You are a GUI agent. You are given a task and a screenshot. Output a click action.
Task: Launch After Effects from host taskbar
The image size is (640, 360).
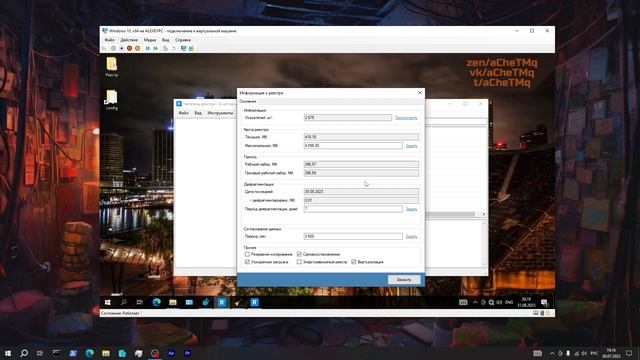click(x=171, y=353)
